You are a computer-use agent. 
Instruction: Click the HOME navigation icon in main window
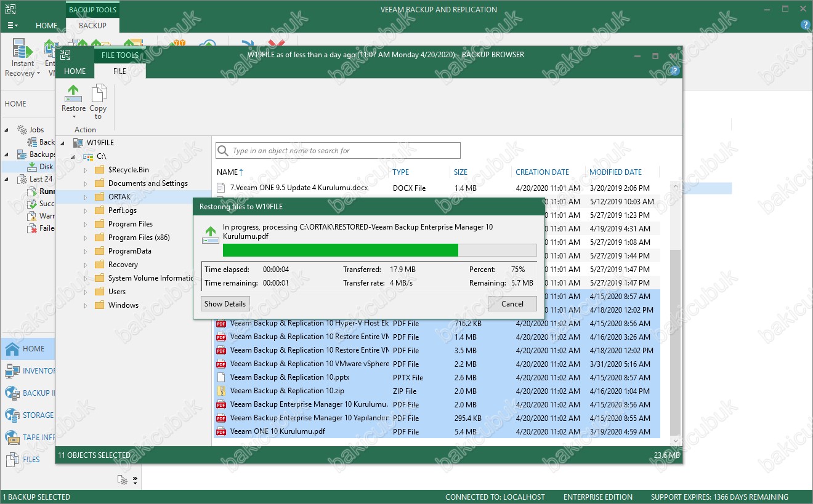pyautogui.click(x=12, y=349)
